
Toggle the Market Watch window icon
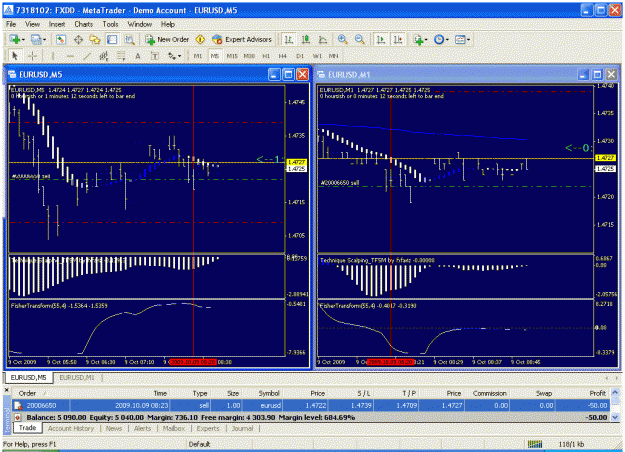[x=61, y=39]
